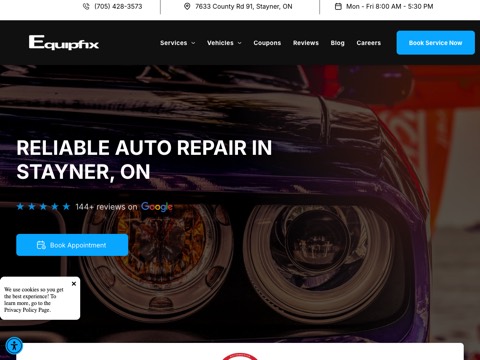
Task: Go to the Coupons page
Action: tap(267, 43)
